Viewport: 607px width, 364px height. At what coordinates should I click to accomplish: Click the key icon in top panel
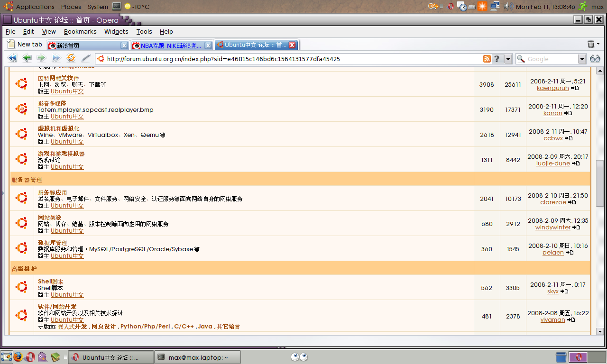point(433,6)
